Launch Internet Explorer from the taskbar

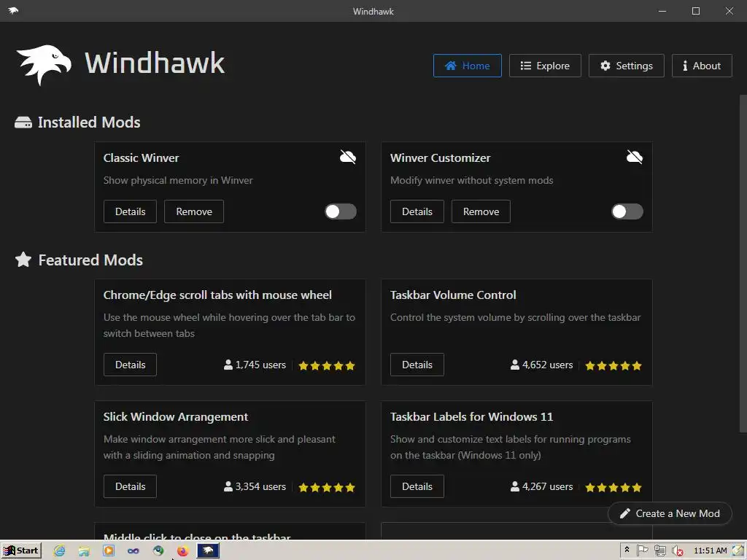[x=59, y=551]
